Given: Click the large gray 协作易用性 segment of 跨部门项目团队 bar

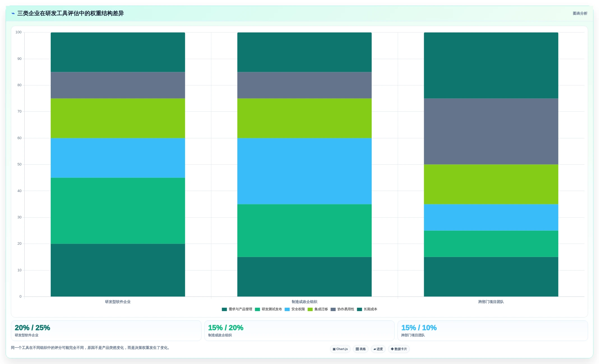Looking at the screenshot, I should 491,131.
